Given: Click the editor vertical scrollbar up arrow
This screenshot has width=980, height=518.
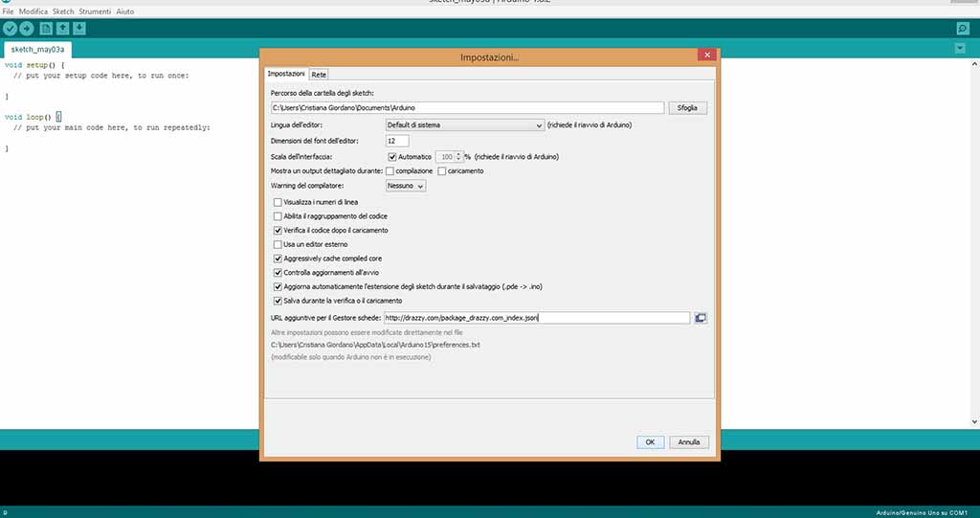Looking at the screenshot, I should [974, 64].
